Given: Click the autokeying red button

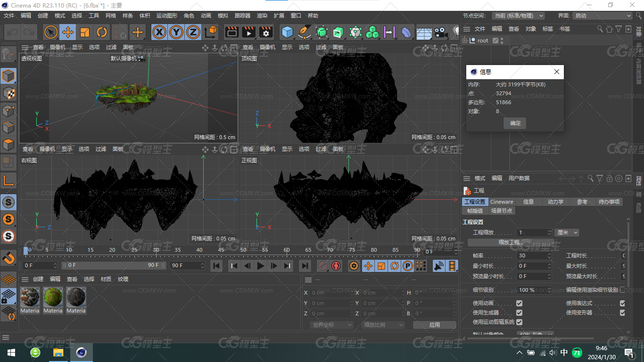Looking at the screenshot, I should click(x=336, y=266).
